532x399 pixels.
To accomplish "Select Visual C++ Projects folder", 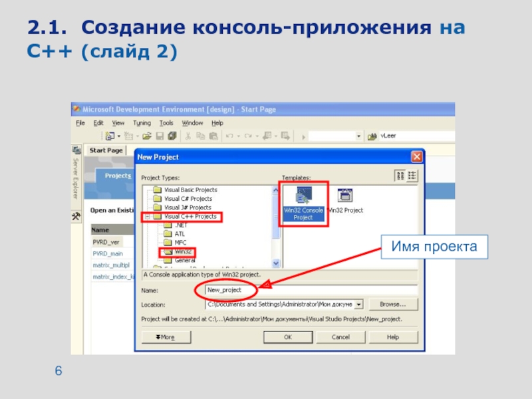I will point(185,217).
